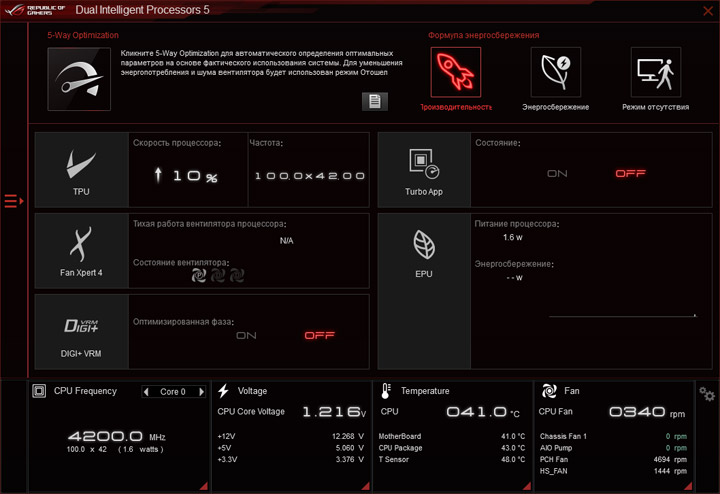Image resolution: width=720 pixels, height=494 pixels.
Task: Click the 4200.0 MHz frequency reading
Action: [x=117, y=436]
